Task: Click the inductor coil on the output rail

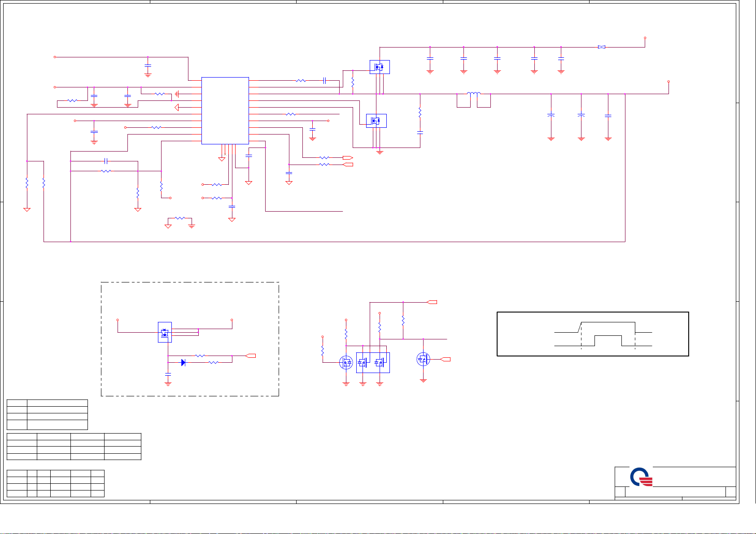Action: point(473,94)
